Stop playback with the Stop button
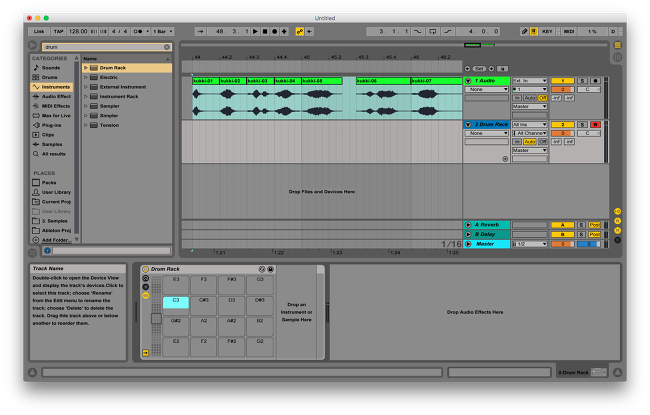This screenshot has height=415, width=650. click(x=265, y=32)
